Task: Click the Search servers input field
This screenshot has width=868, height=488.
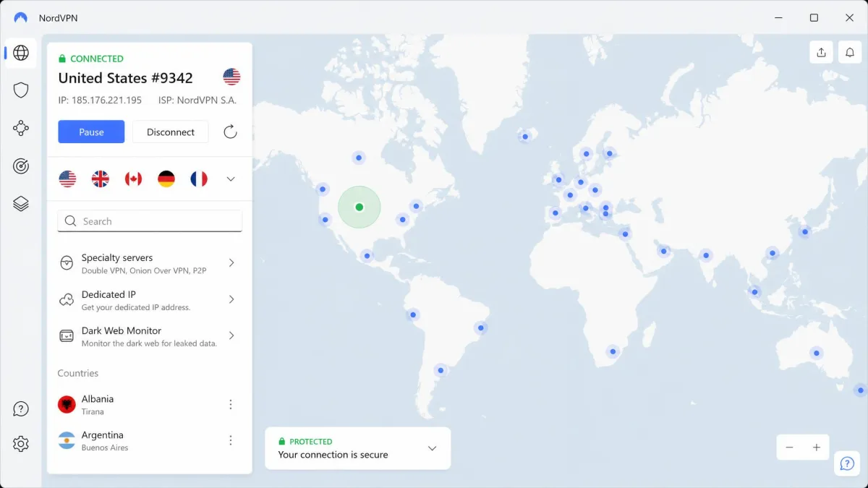Action: [x=150, y=221]
